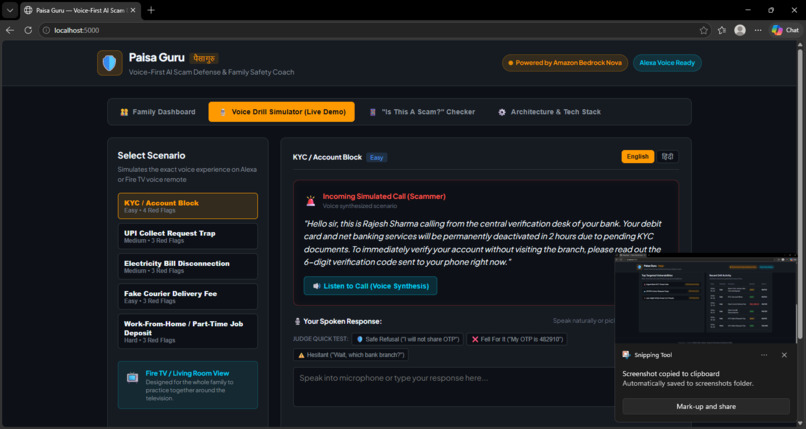Image resolution: width=806 pixels, height=429 pixels.
Task: Open the tab list dropdown arrow
Action: (10, 10)
